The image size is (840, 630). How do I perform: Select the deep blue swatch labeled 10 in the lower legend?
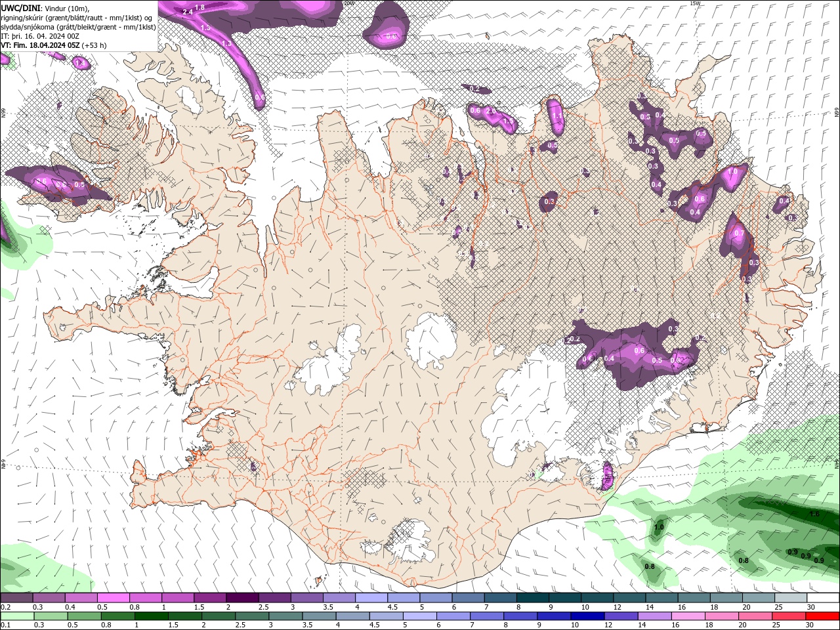click(x=587, y=616)
